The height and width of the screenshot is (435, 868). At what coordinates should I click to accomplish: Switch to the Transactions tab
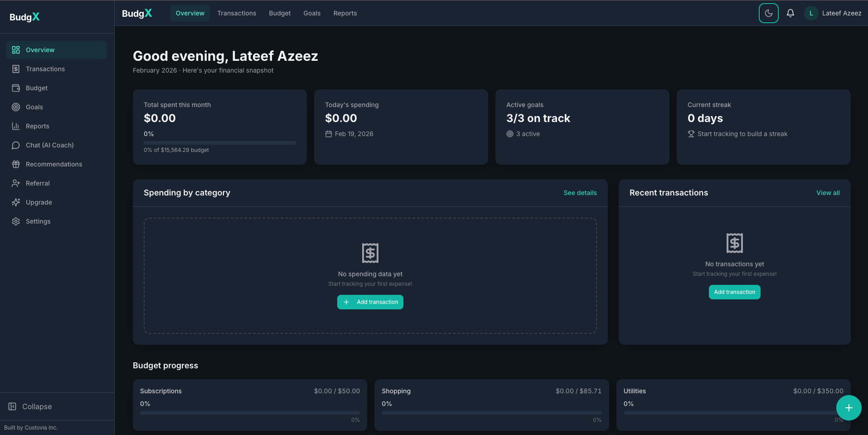(236, 13)
